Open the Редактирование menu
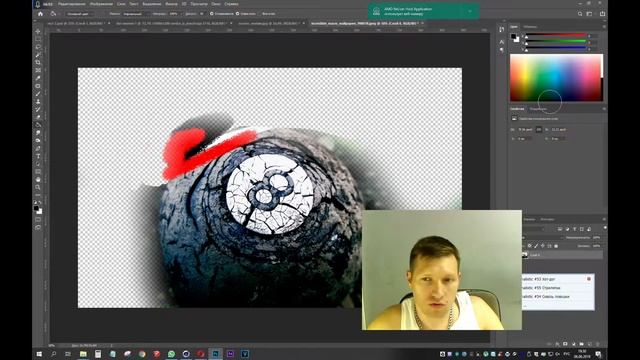The image size is (640, 360). (71, 4)
